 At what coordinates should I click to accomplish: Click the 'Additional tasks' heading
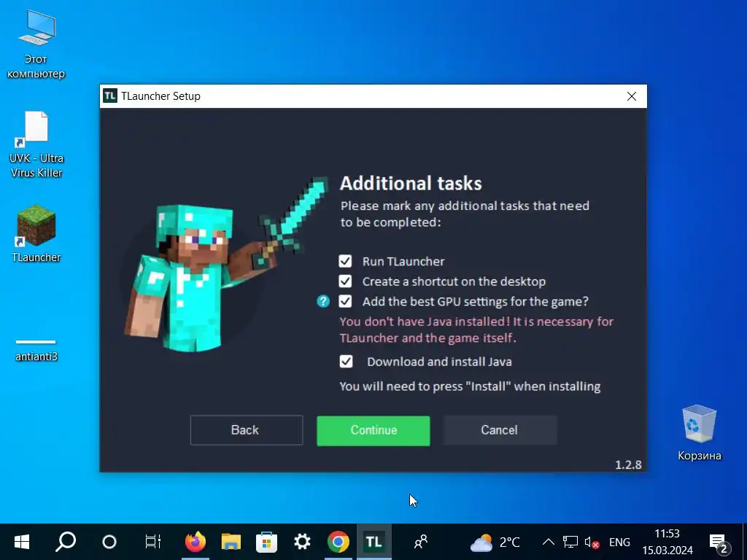point(411,183)
